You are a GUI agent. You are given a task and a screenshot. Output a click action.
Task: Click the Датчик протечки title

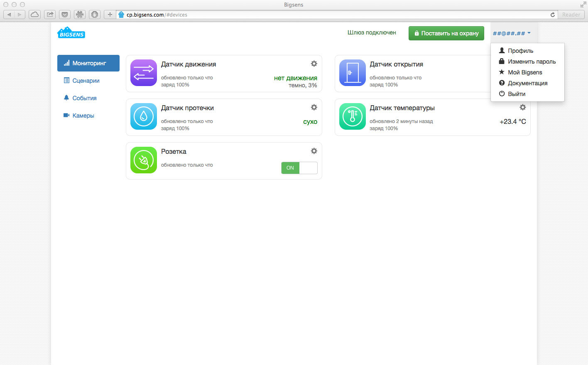pos(187,108)
